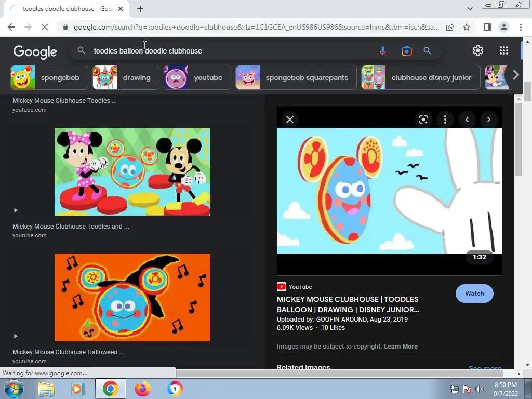Click the preview panel scrollbar

(x=519, y=139)
